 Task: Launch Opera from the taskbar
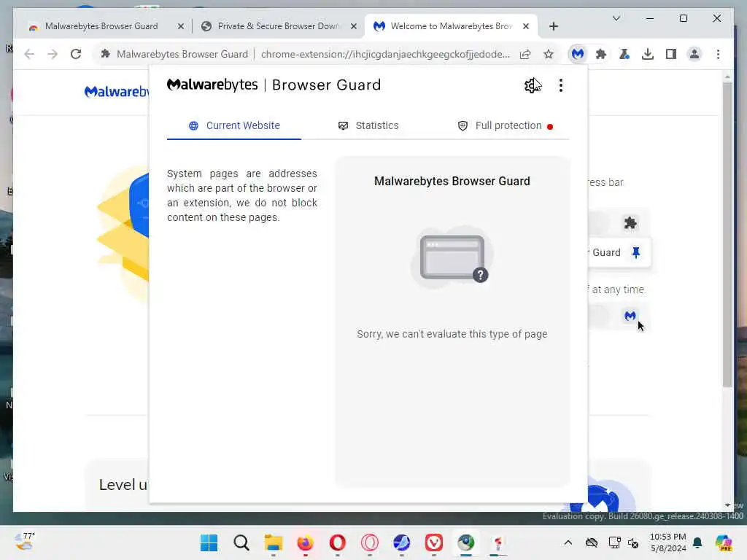click(x=337, y=542)
